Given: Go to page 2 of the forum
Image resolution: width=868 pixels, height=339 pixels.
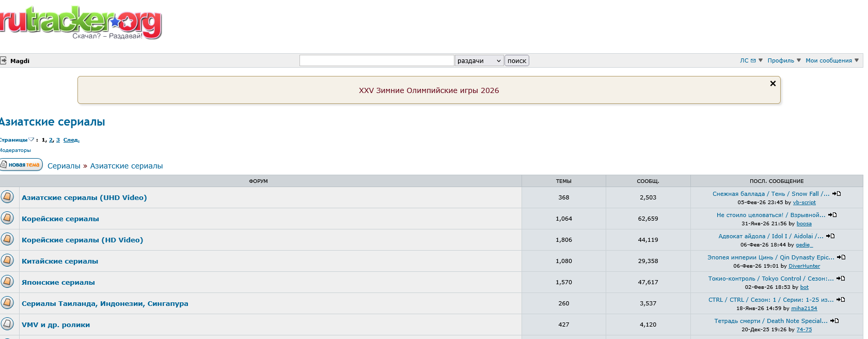Looking at the screenshot, I should [x=51, y=140].
